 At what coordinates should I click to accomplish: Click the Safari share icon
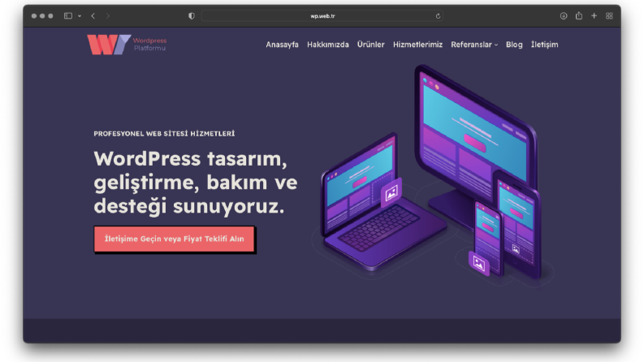point(579,15)
